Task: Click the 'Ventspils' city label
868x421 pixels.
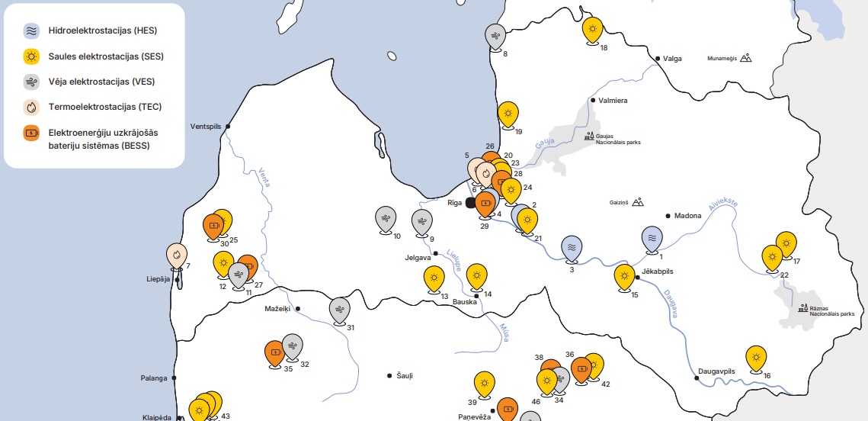Action: [205, 127]
